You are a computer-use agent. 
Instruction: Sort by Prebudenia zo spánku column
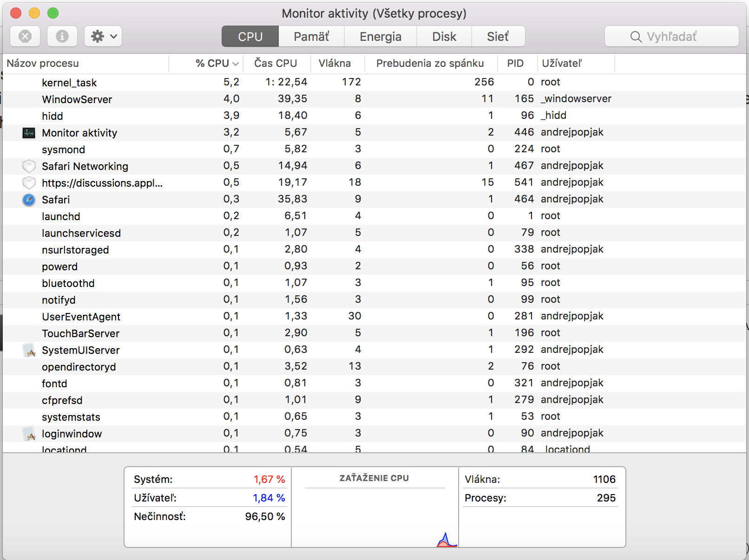[x=431, y=63]
